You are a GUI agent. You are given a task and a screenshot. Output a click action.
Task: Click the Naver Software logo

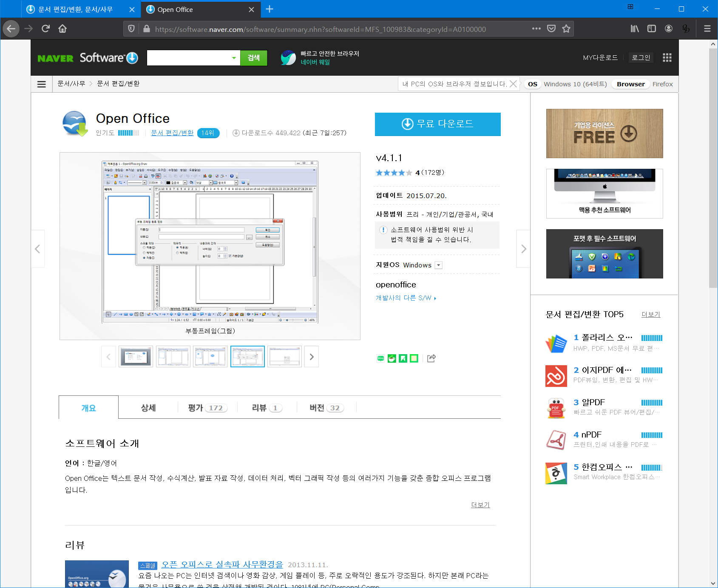click(x=88, y=58)
